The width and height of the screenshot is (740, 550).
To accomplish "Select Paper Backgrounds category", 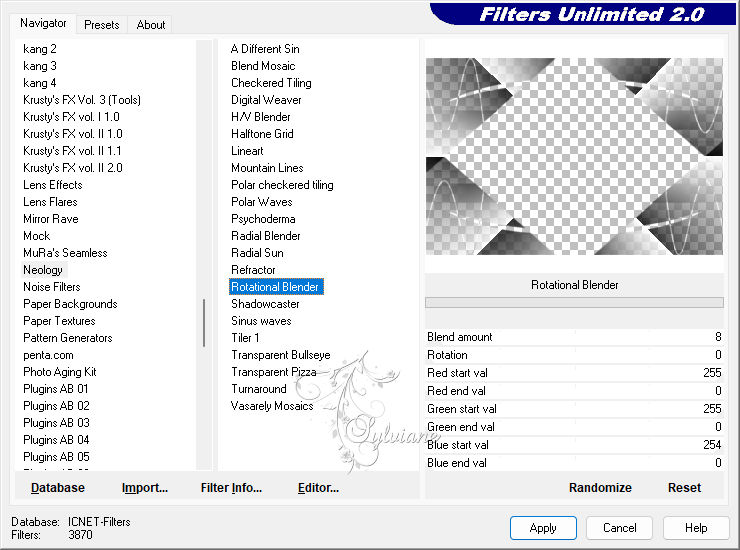I will point(70,304).
